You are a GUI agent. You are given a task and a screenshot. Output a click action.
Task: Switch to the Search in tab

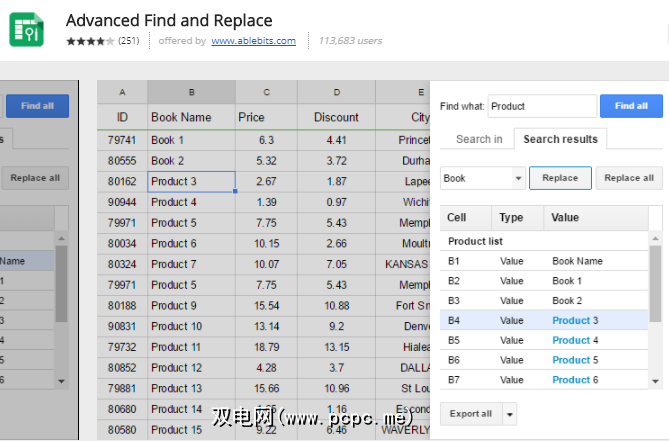click(479, 139)
